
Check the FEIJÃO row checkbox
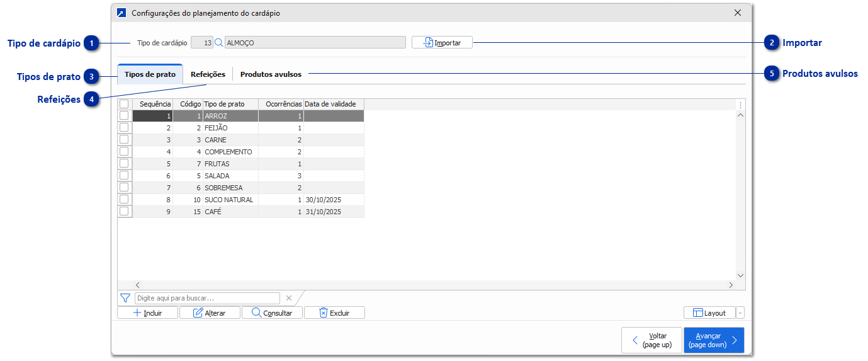[124, 128]
